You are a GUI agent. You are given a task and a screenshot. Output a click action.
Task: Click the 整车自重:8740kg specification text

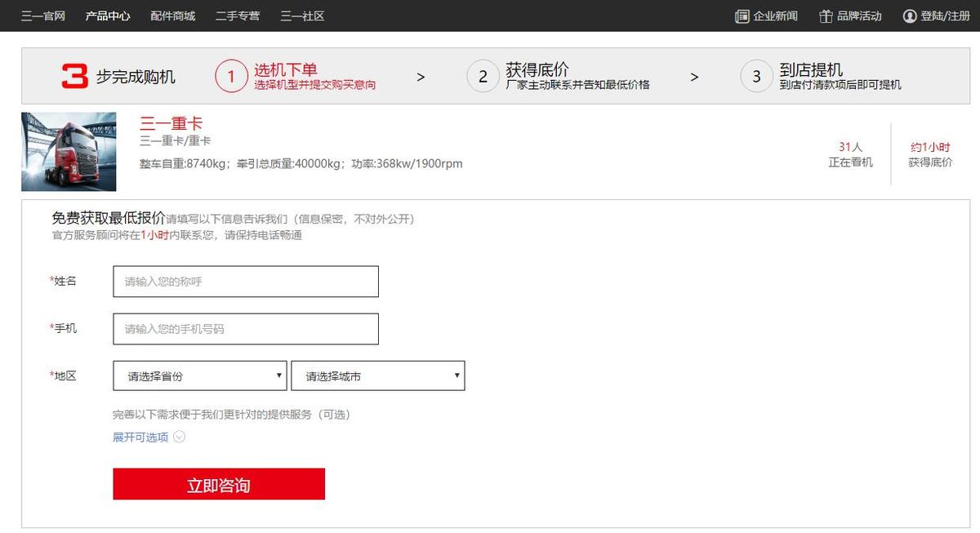pos(185,163)
